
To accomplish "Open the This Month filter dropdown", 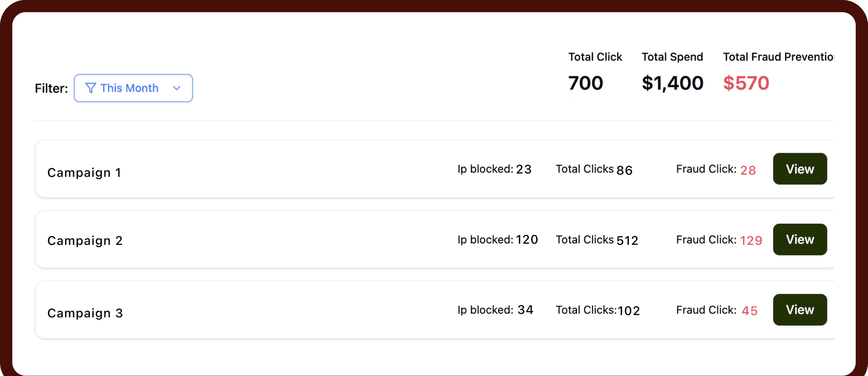I will [133, 88].
